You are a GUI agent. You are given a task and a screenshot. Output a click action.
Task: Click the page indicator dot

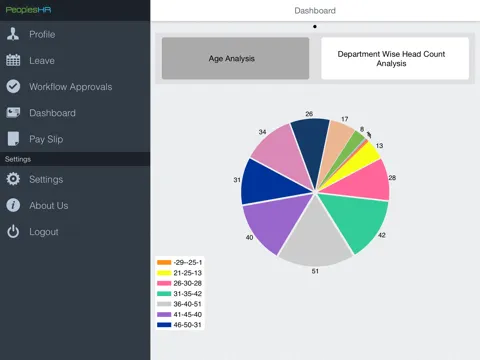tap(315, 27)
